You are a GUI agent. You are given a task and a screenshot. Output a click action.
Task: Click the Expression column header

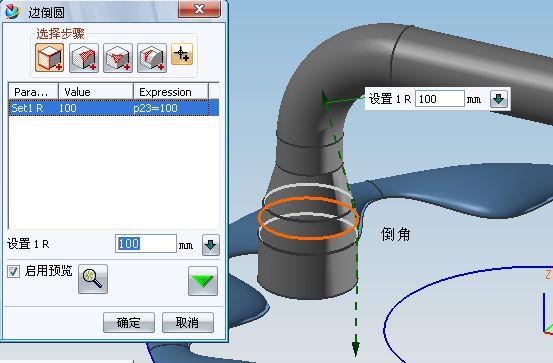pyautogui.click(x=171, y=92)
